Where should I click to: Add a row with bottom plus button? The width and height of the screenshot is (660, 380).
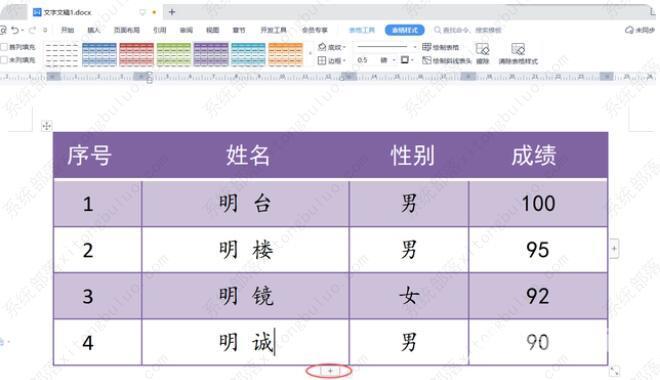click(x=330, y=371)
